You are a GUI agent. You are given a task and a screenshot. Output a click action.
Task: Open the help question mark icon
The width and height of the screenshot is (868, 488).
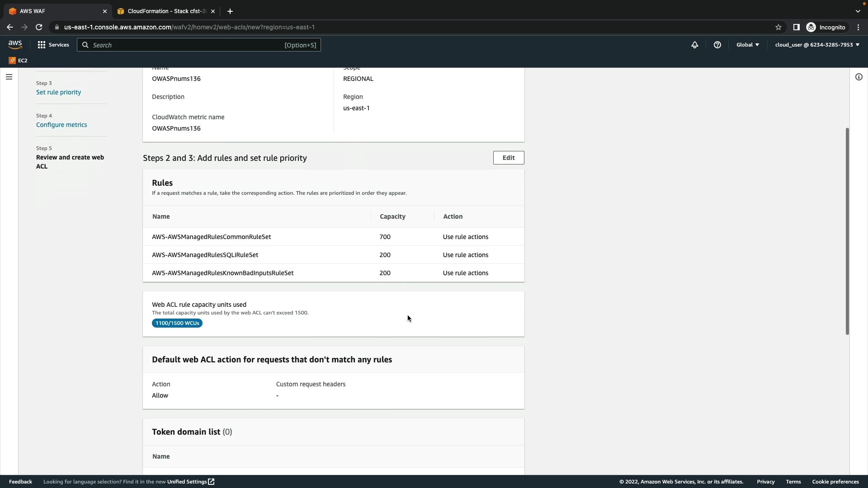click(717, 45)
